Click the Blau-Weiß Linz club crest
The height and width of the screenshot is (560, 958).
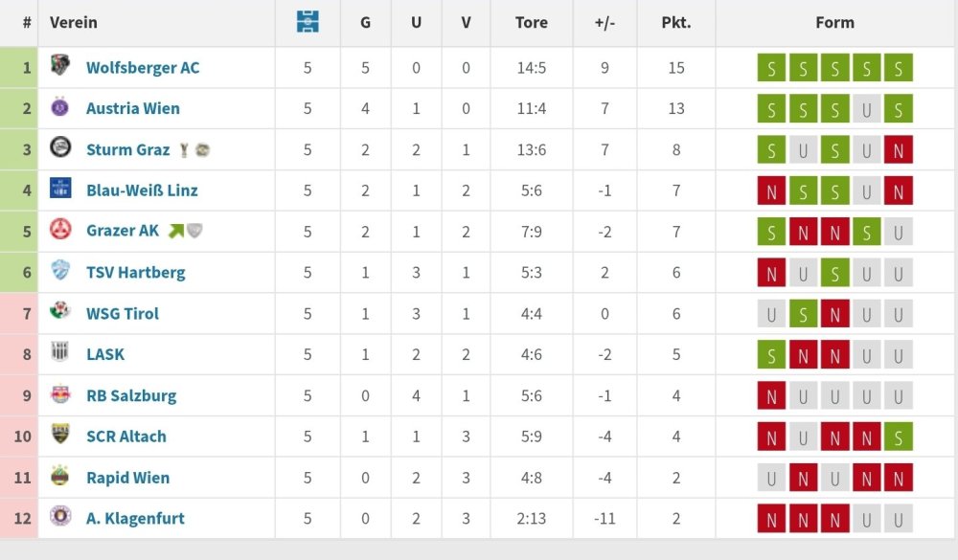point(60,189)
